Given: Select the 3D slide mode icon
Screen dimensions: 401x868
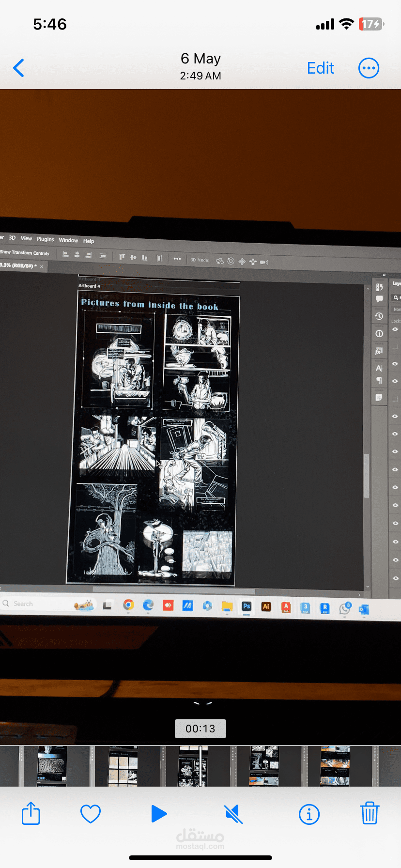Looking at the screenshot, I should pyautogui.click(x=253, y=262).
